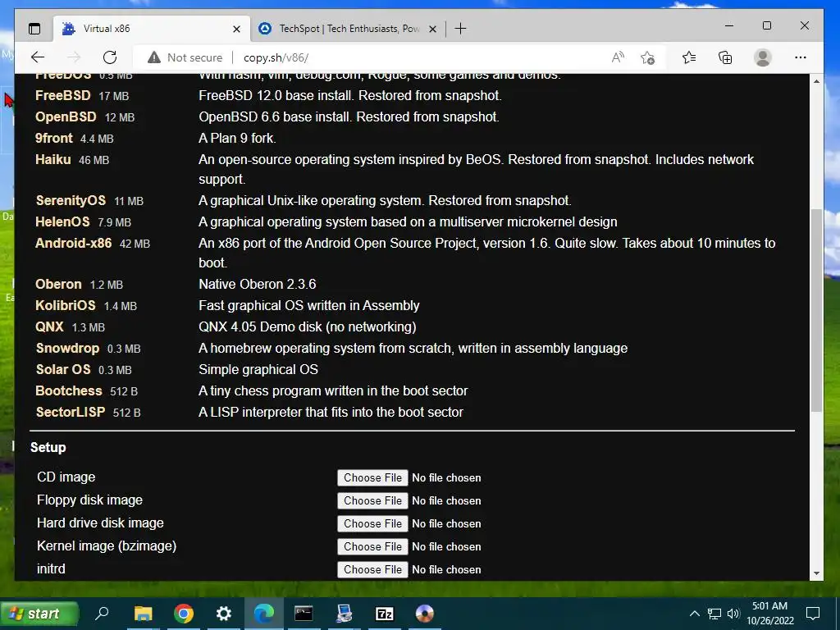Choose File for Hard drive disk image
Viewport: 840px width, 630px height.
tap(372, 524)
